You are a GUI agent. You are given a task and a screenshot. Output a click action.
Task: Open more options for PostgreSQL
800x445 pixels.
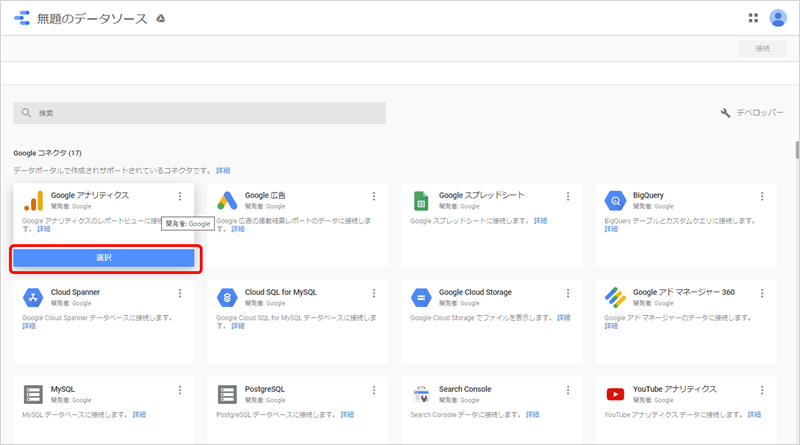(x=374, y=390)
